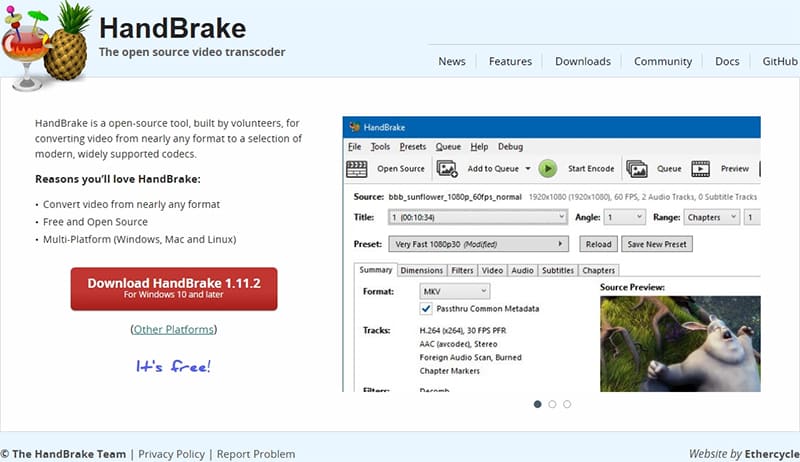
Task: Open the Privacy Policy footer link
Action: pyautogui.click(x=171, y=454)
